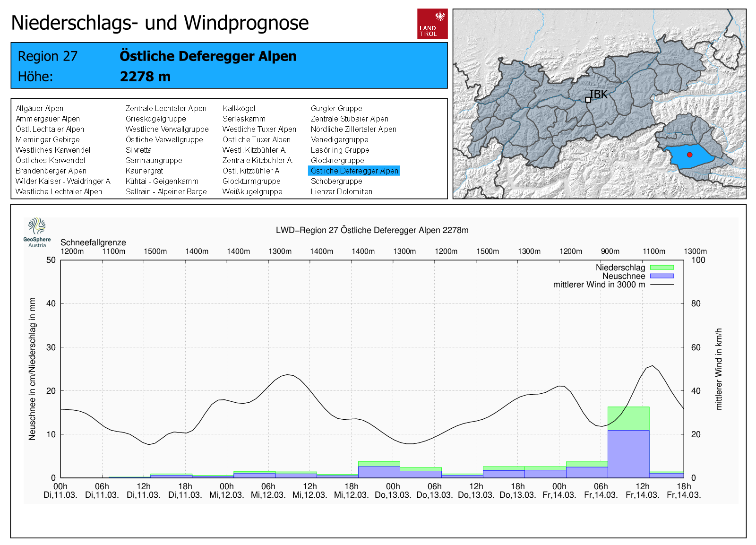
Task: Choose Kalkkögel in the region list
Action: point(239,109)
